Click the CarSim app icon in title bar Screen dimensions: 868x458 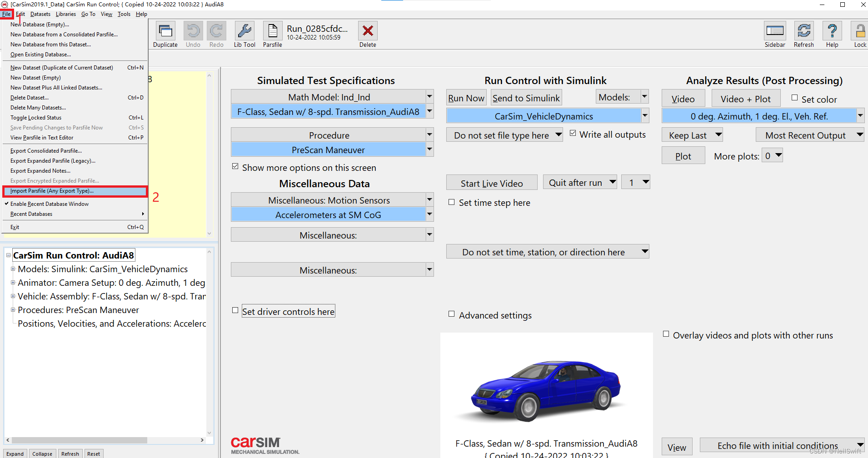5,5
